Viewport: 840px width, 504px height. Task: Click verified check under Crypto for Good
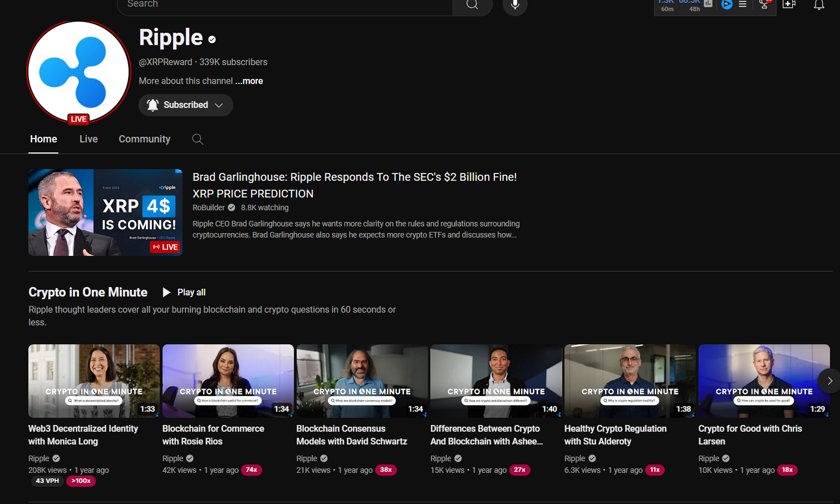pos(726,458)
